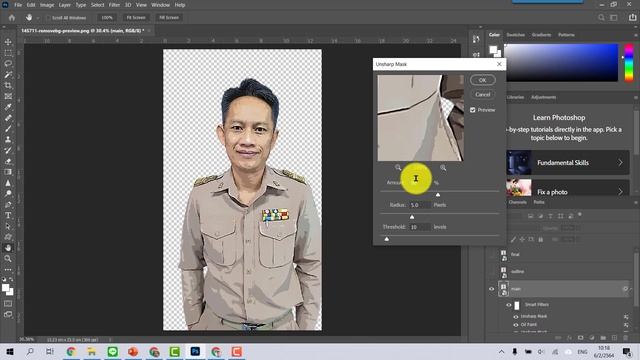The height and width of the screenshot is (360, 640).
Task: Collapse the main layer smart filters arrow
Action: (631, 289)
